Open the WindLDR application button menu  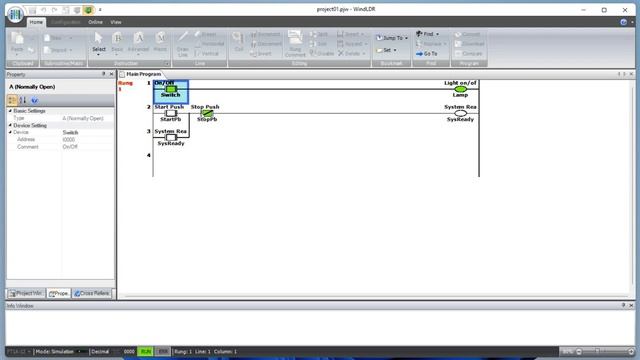[x=15, y=14]
